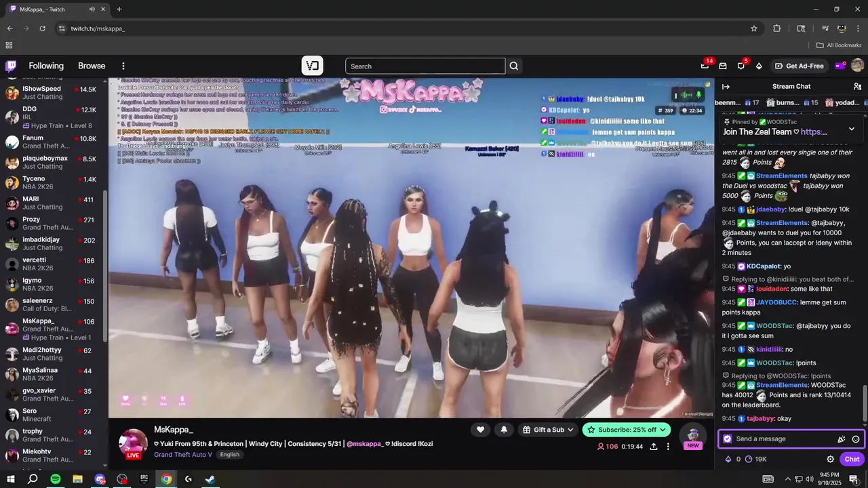Open Windows Start menu
Viewport: 868px width, 488px height.
pos(10,479)
